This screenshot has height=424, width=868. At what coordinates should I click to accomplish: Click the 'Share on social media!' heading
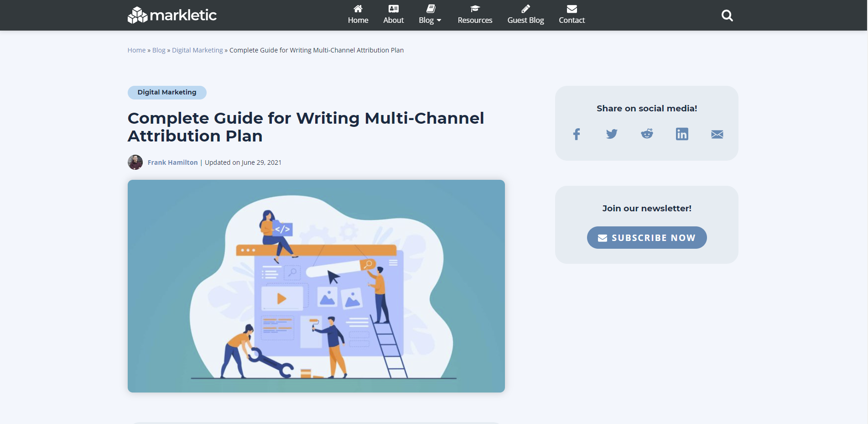pos(647,109)
